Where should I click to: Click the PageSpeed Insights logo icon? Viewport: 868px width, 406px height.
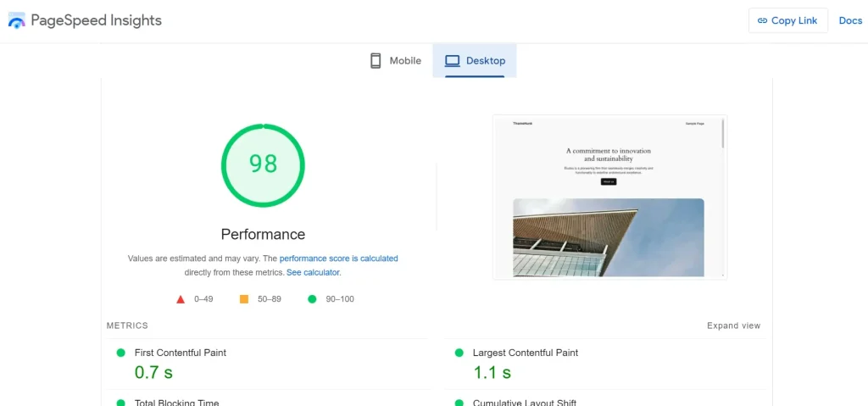click(x=17, y=20)
